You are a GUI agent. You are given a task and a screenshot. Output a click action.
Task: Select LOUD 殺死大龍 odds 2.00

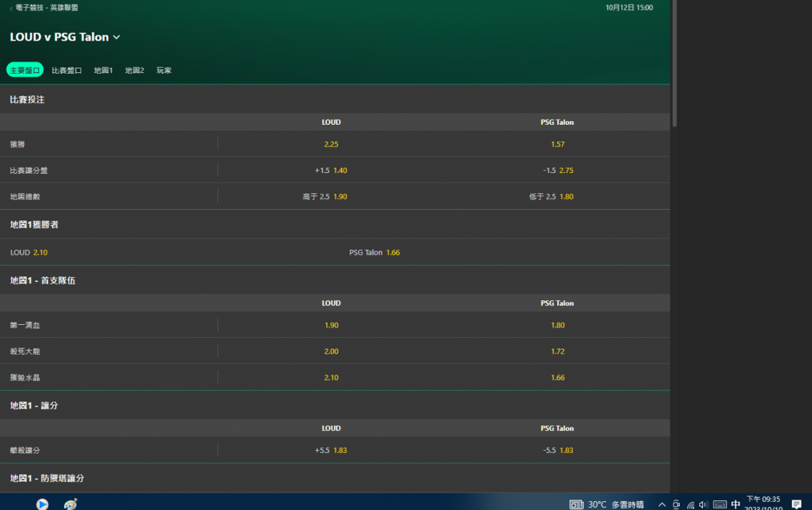tap(332, 351)
